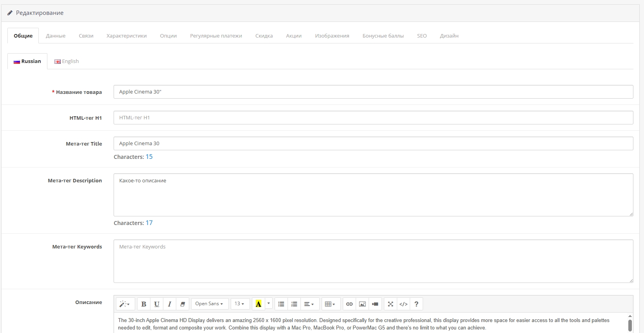Switch to code view icon
The height and width of the screenshot is (333, 644).
coord(403,304)
